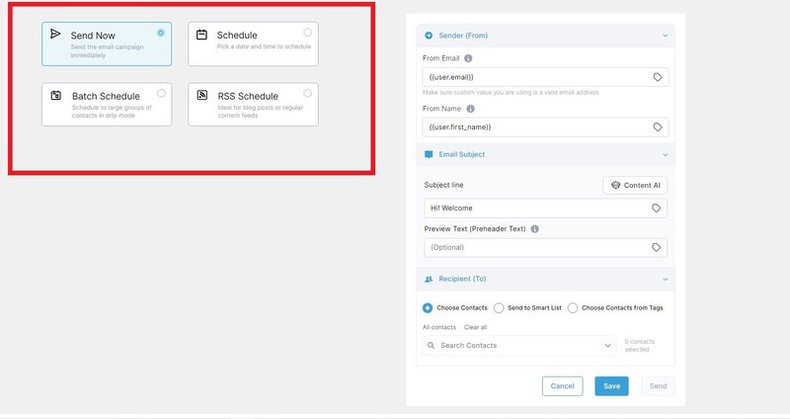Click the Subject line field with Hi! Welcome
The width and height of the screenshot is (790, 419).
pyautogui.click(x=546, y=208)
